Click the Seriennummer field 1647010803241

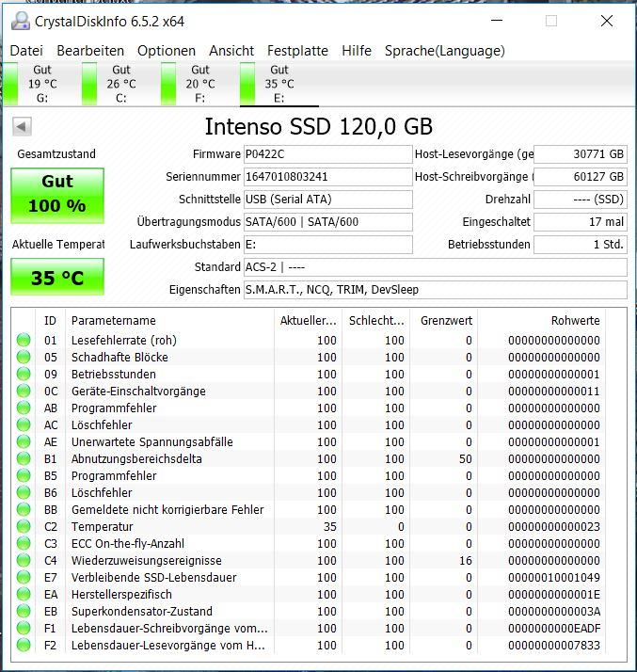328,177
